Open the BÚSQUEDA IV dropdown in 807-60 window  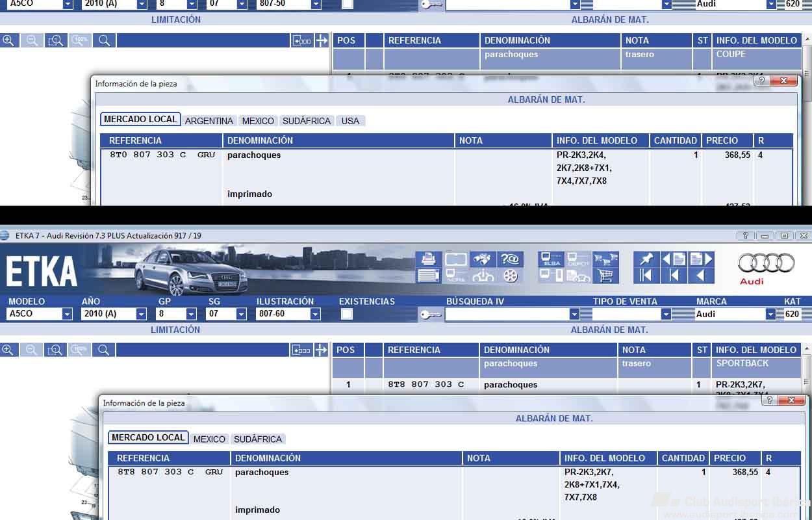574,314
